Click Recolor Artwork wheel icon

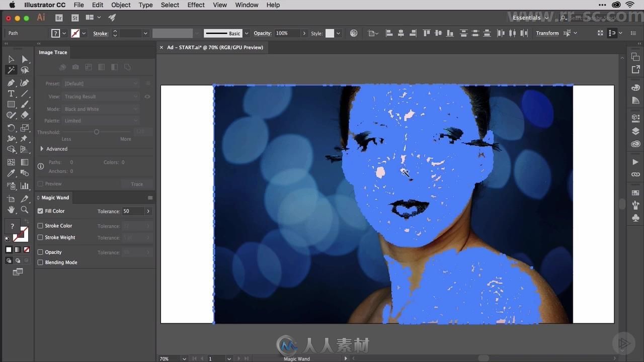354,33
